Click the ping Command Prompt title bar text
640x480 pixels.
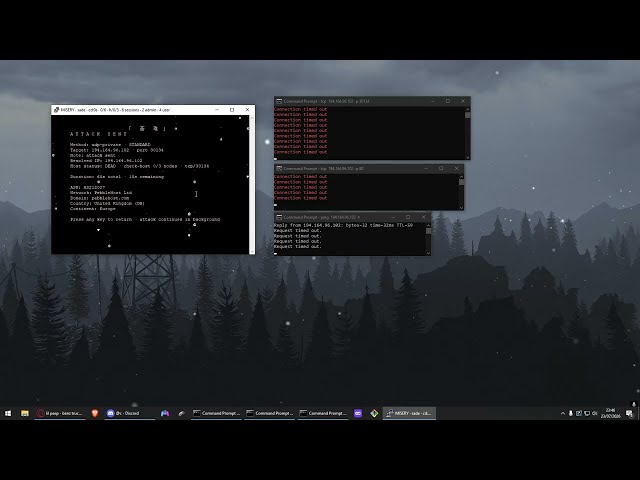322,217
